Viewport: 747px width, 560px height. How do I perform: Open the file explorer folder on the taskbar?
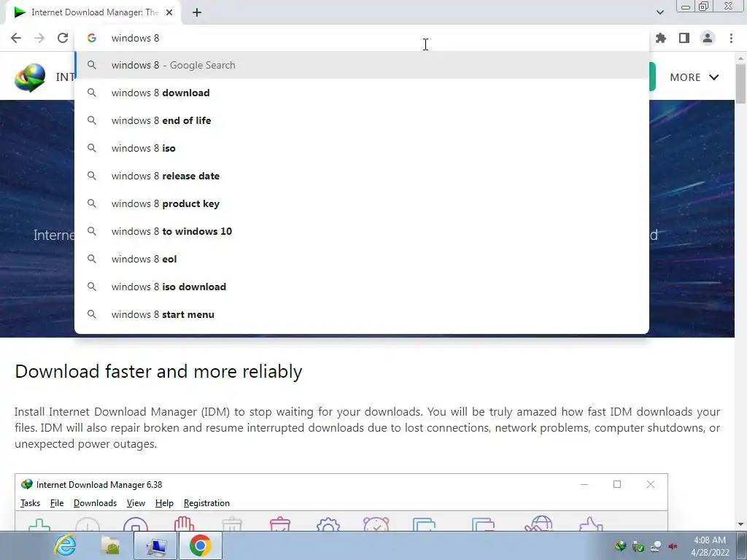(111, 545)
